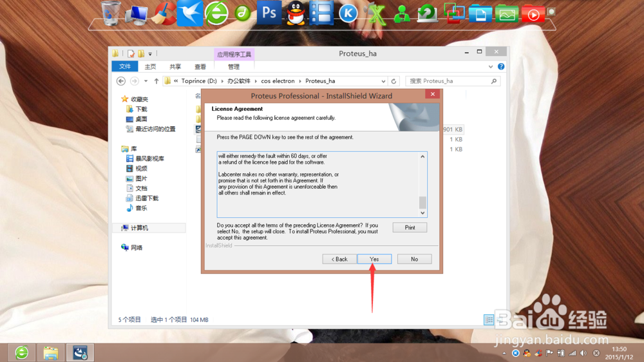Open the green person dock icon

tap(402, 14)
